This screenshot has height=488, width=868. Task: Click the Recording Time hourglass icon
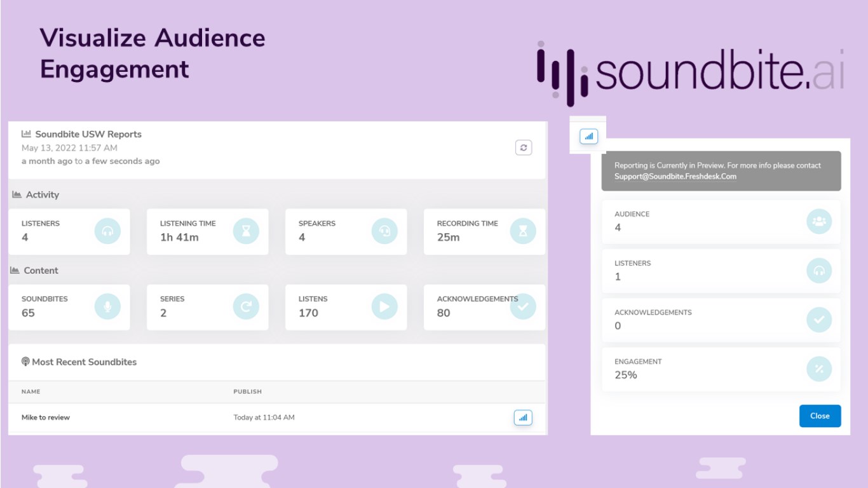coord(523,231)
